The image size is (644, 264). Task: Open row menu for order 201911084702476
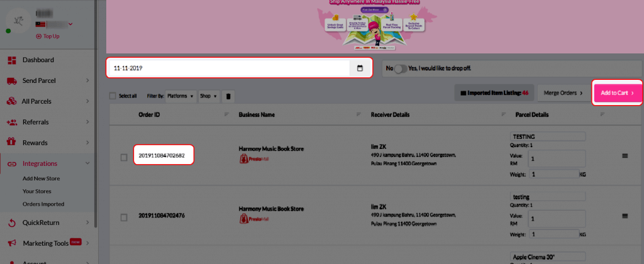tap(625, 216)
